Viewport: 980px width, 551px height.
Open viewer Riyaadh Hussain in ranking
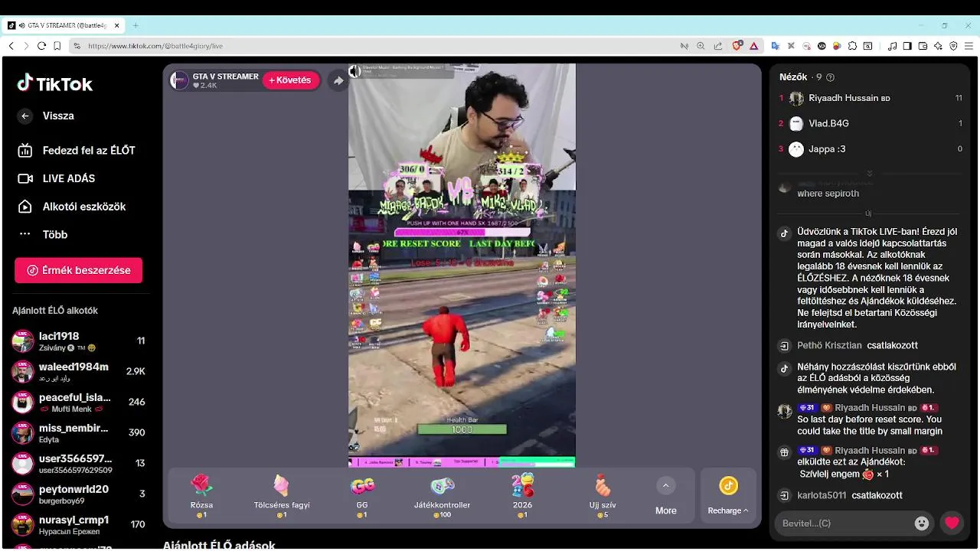[871, 99]
